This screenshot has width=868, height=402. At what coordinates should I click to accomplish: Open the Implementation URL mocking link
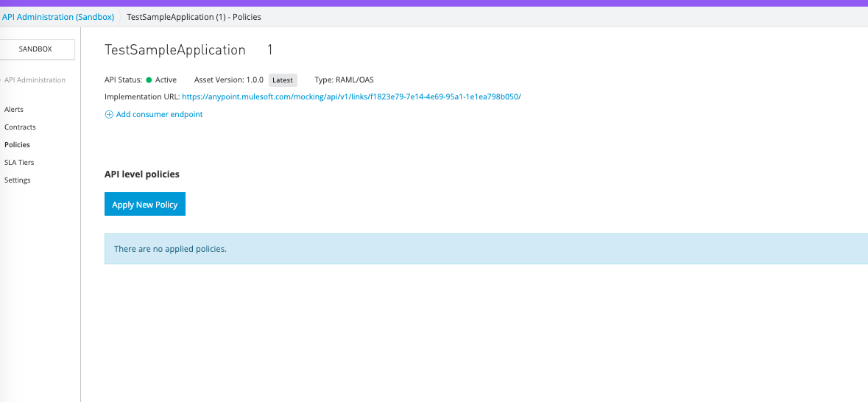[x=351, y=97]
